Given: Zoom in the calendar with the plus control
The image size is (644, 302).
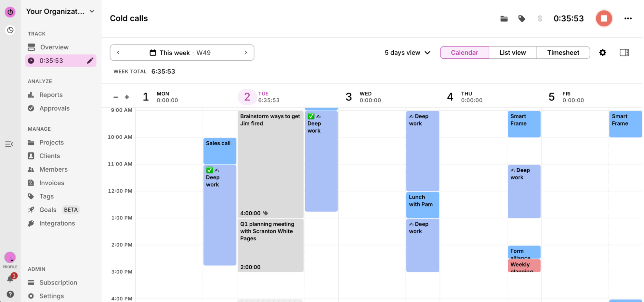Looking at the screenshot, I should (127, 96).
